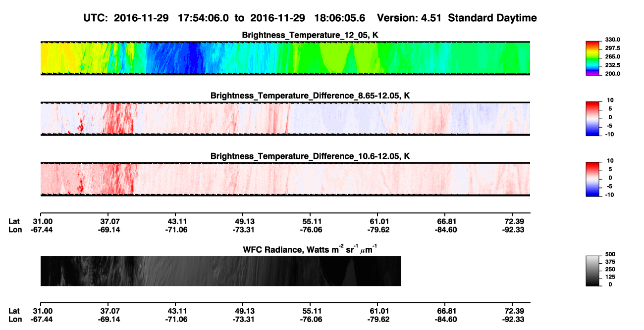Viewport: 644px width, 330px height.
Task: Click the 'Version: 4.51' text in the header
Action: [x=410, y=18]
